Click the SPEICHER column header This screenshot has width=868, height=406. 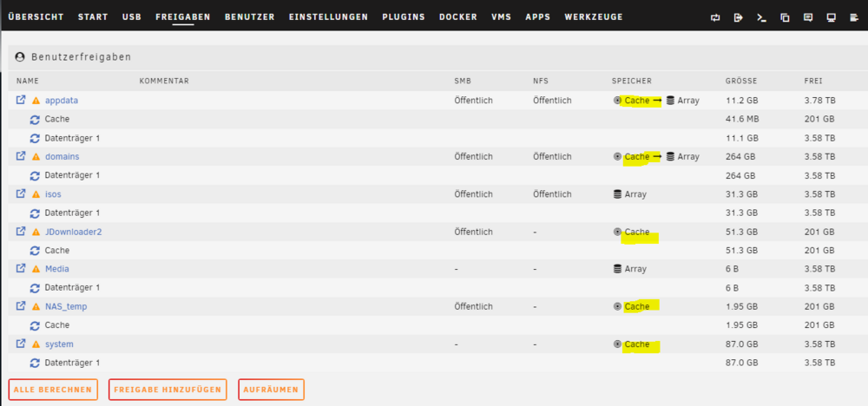point(632,82)
